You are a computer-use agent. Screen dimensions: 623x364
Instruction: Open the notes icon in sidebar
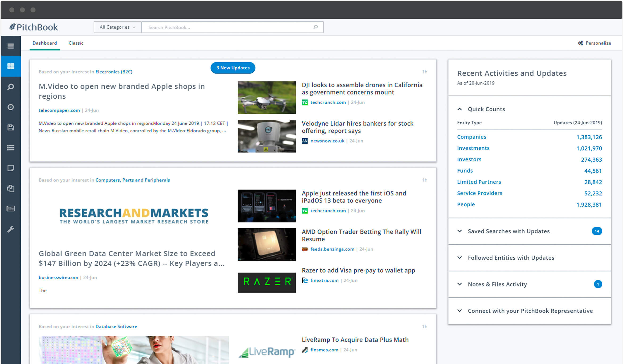point(11,168)
